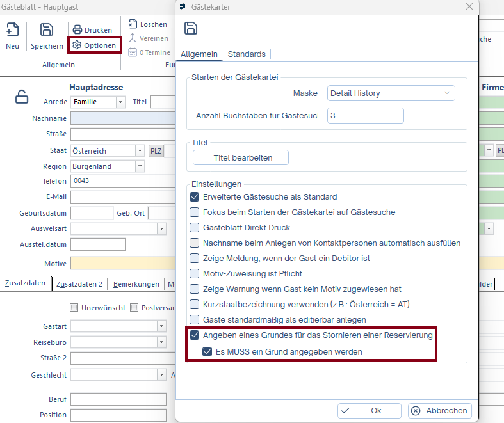The height and width of the screenshot is (423, 504).
Task: Close the Gästekartei dialog window
Action: (x=469, y=7)
